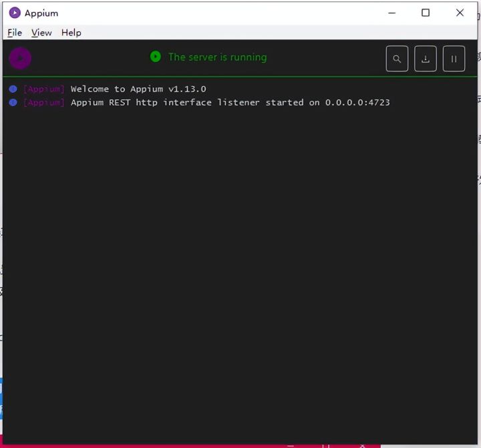Click 'The server is running' status text
This screenshot has height=448, width=481.
[x=218, y=57]
